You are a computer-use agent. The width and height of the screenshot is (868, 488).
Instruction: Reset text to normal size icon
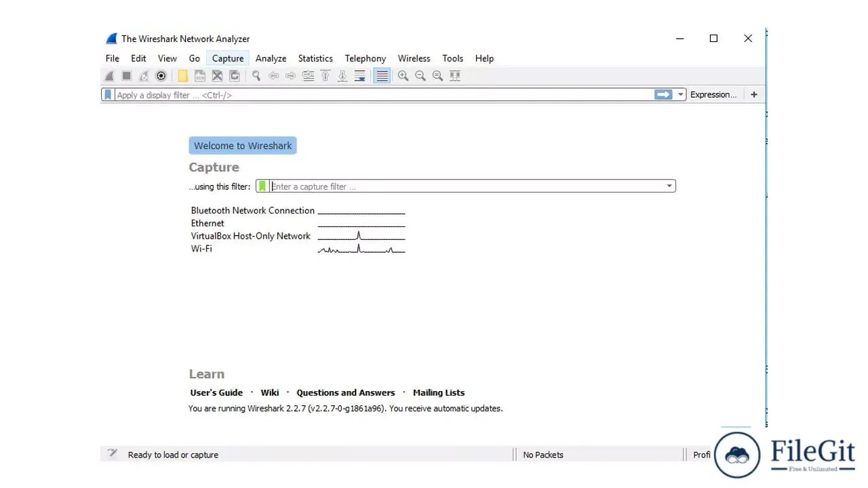pos(437,76)
